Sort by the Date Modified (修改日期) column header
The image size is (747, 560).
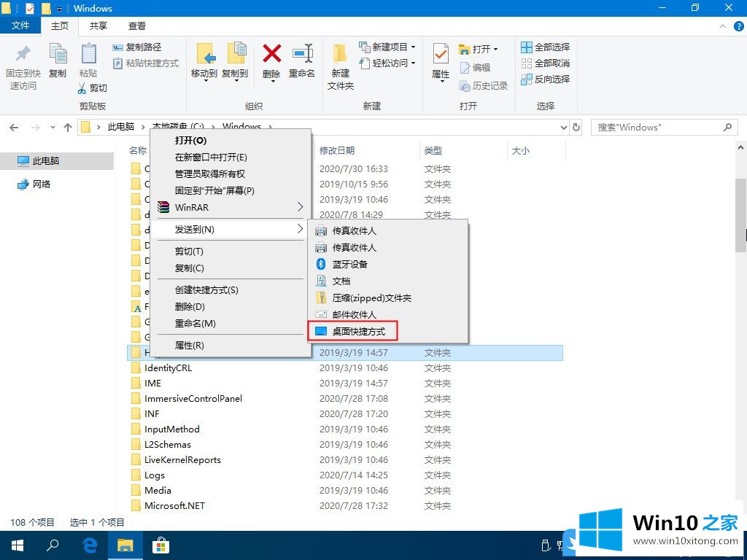point(337,150)
